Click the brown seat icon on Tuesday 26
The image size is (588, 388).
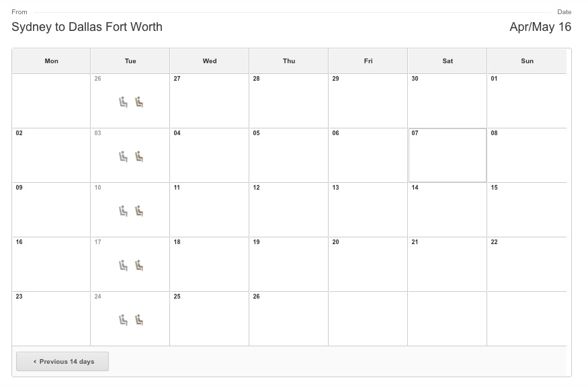coord(139,102)
